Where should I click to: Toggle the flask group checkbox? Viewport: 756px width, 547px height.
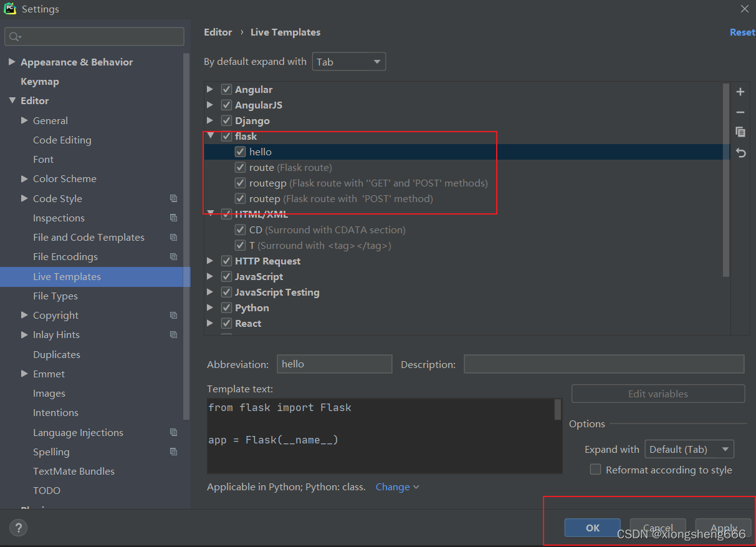226,136
